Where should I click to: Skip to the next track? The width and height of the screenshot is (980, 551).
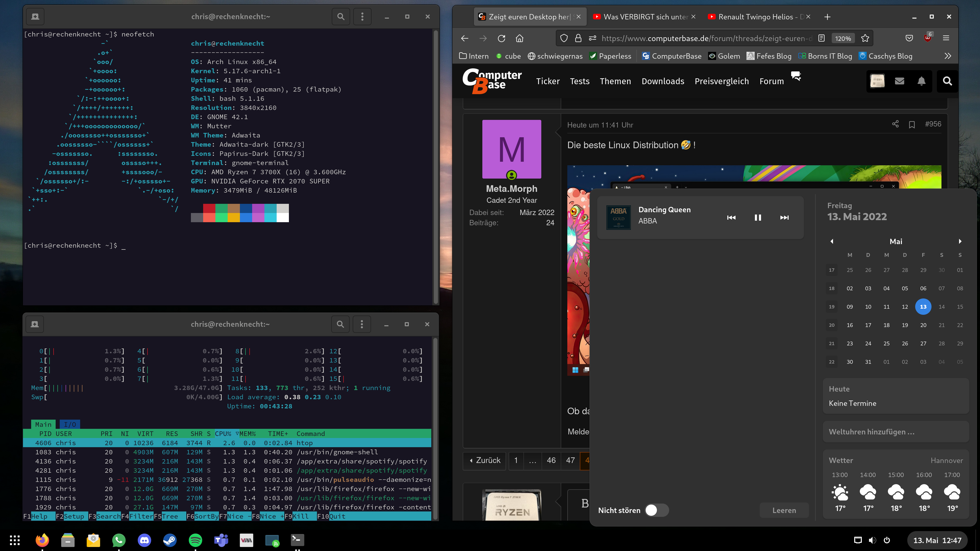point(785,218)
